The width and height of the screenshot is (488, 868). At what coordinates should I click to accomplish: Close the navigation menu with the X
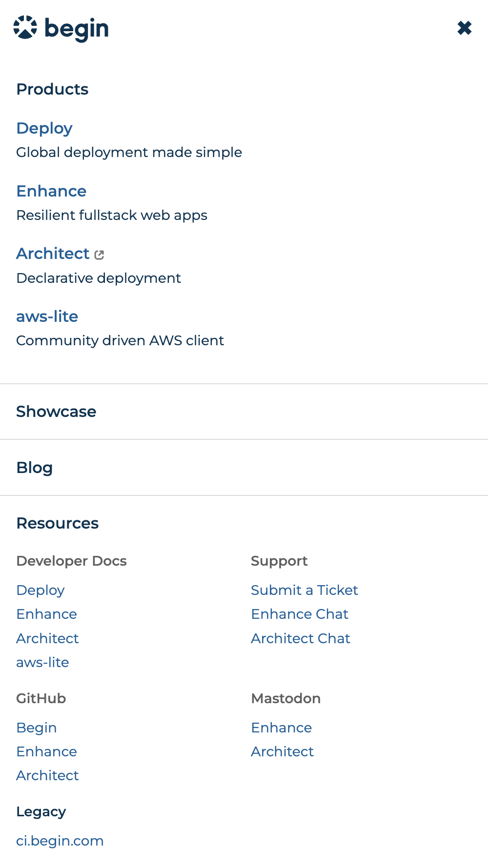(465, 28)
